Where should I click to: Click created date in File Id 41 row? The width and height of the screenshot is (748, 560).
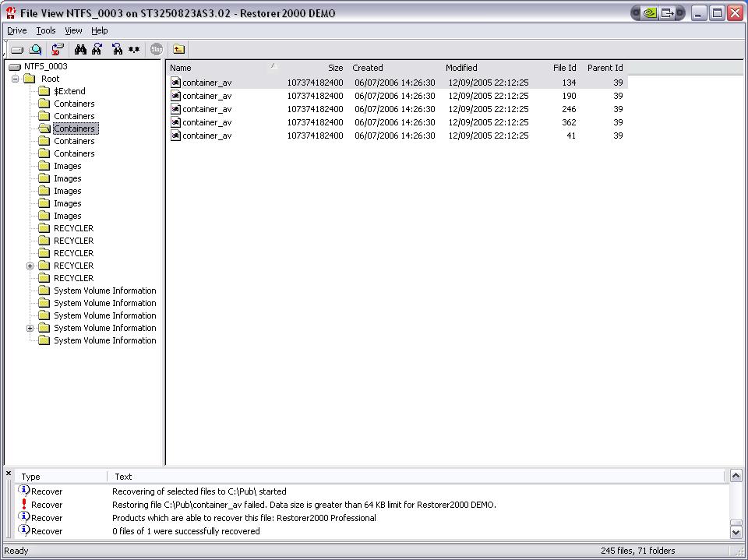click(x=394, y=136)
